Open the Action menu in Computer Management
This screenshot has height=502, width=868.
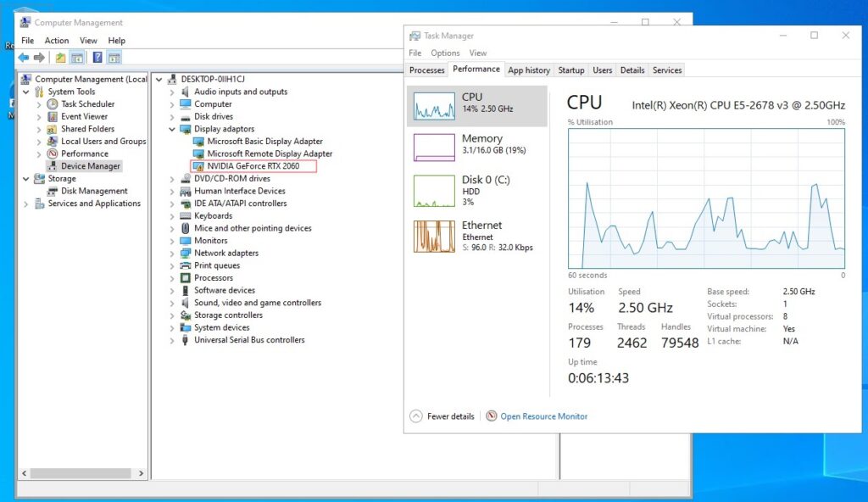pyautogui.click(x=57, y=41)
